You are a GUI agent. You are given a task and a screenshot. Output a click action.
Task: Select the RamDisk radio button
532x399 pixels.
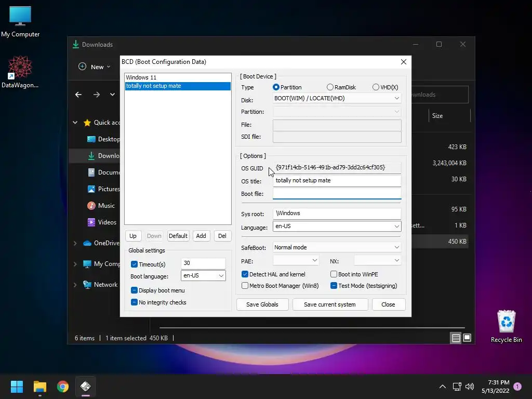pyautogui.click(x=330, y=87)
